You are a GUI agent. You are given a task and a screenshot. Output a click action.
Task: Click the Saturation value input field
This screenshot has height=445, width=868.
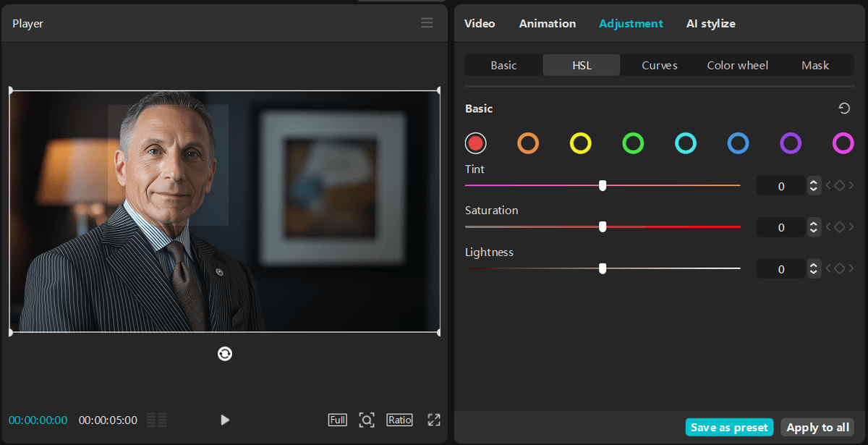(781, 227)
